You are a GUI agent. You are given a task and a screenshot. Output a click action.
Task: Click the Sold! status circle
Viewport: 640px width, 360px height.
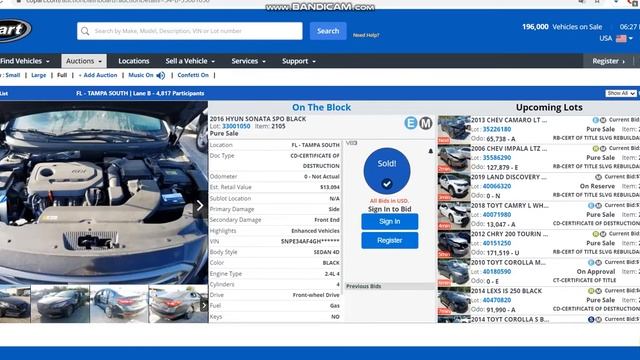[387, 171]
